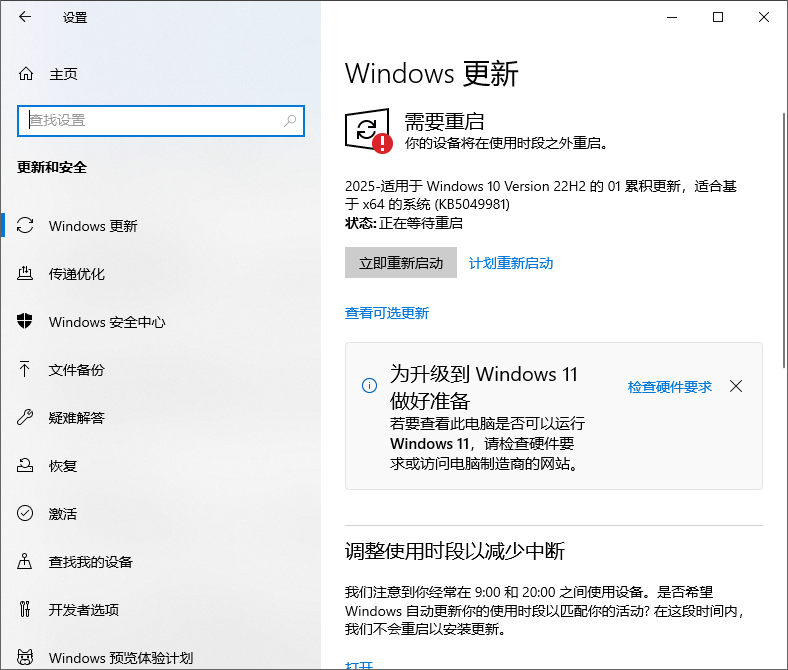Click the KB5049981 update description text

(541, 195)
